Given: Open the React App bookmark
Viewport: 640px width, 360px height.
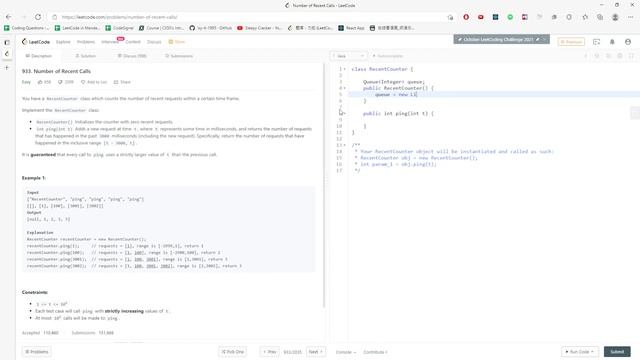Looking at the screenshot, I should pyautogui.click(x=351, y=28).
